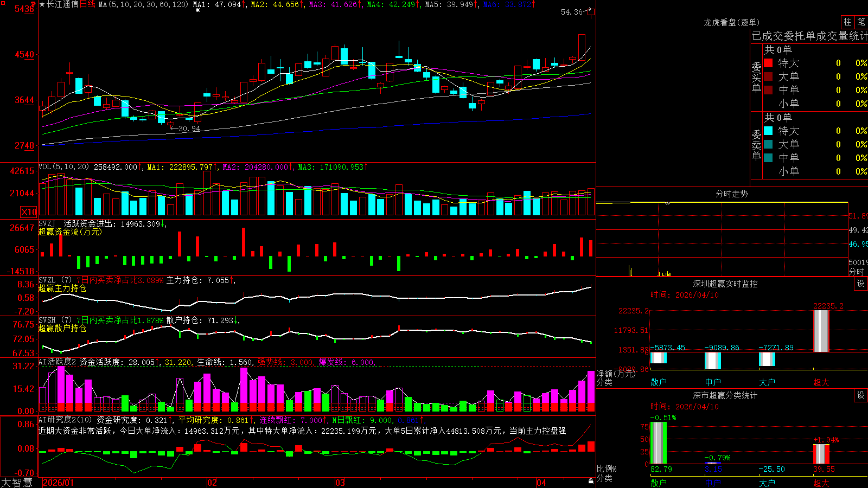
Task: Click the 22235.2 value above the 超大 bar
Action: point(828,306)
